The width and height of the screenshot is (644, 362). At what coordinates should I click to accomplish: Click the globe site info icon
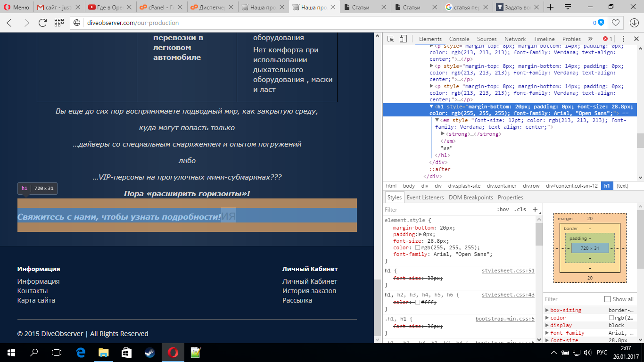77,23
